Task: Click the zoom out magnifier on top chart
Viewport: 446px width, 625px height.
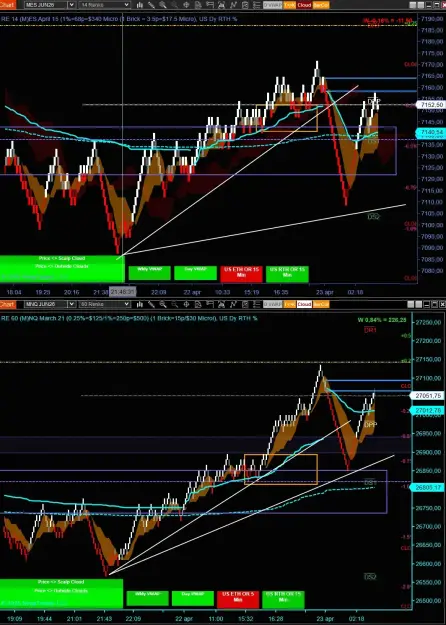Action: point(175,5)
